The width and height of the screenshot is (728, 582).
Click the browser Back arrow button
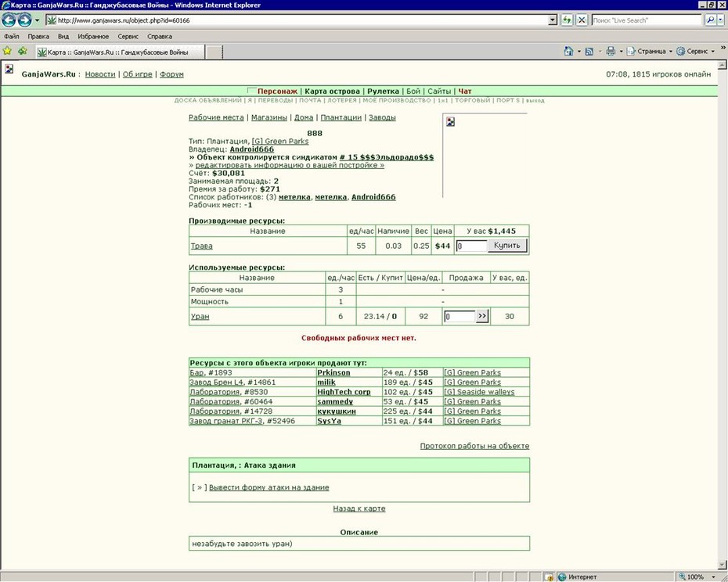[x=9, y=20]
